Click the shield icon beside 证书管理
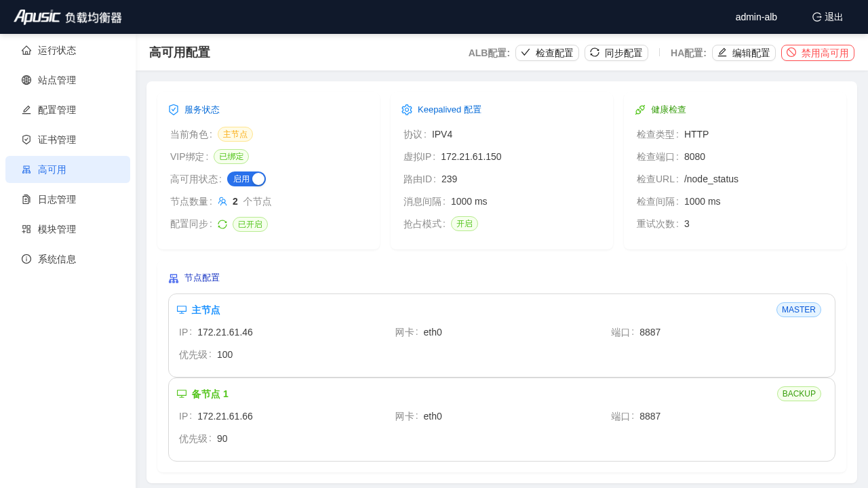The image size is (868, 488). coord(26,140)
